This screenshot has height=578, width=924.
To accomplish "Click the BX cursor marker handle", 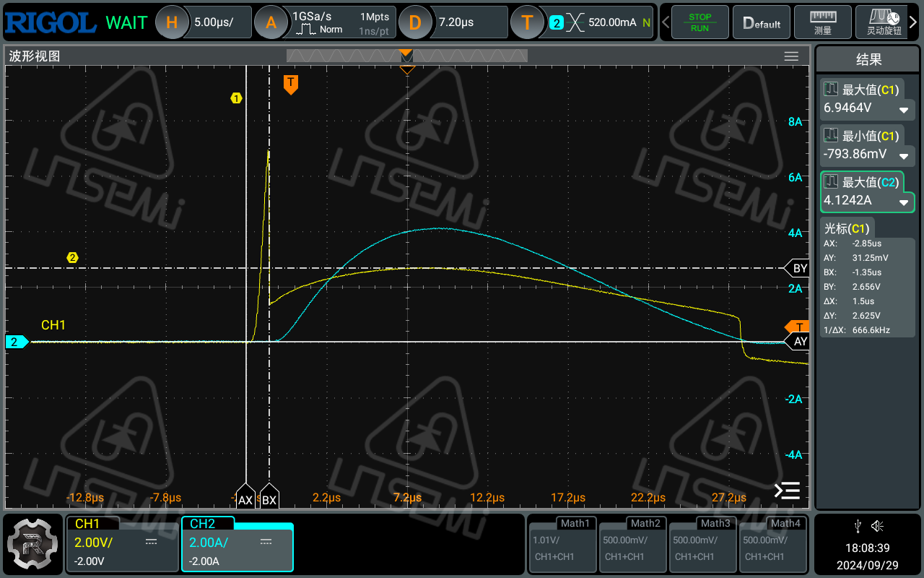I will 269,498.
